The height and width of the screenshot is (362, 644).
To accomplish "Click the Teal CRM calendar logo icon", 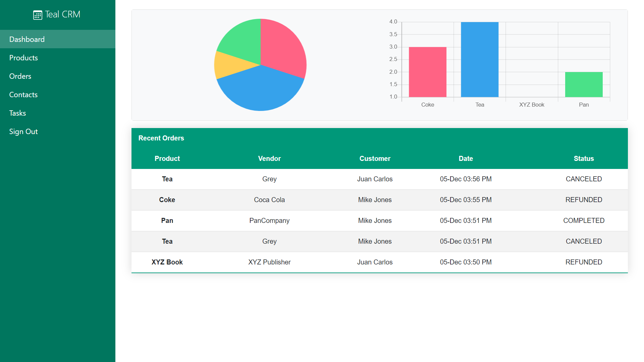I will click(x=38, y=15).
